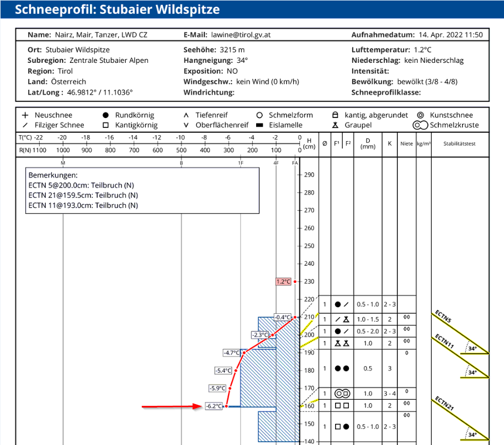Screen dimensions: 504x445
Task: Click the 290 height tick label
Action: click(x=309, y=175)
